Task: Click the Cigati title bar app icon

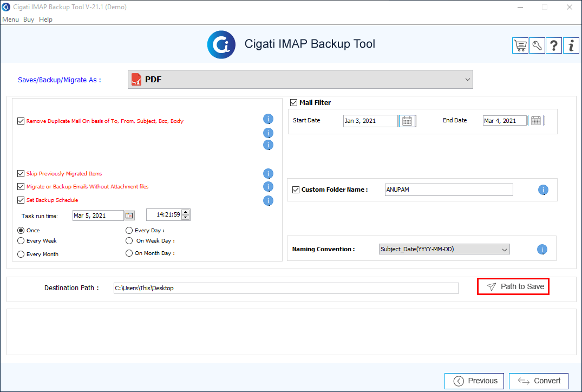Action: 6,7
